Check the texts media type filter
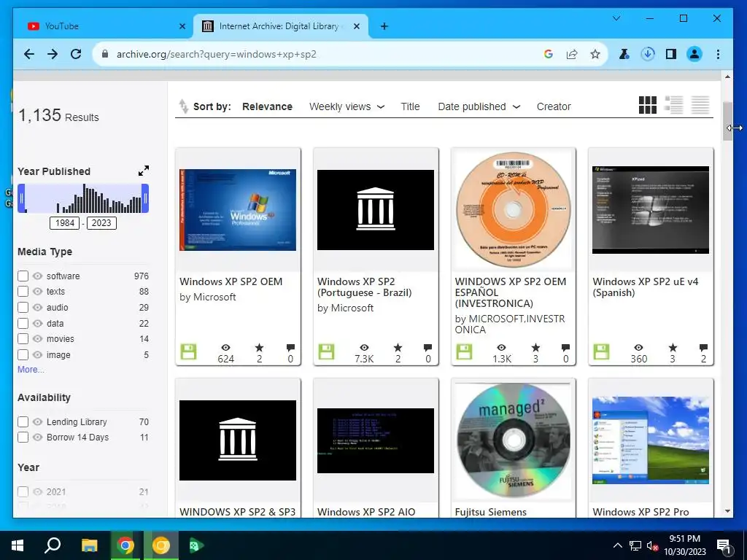Screen dimensions: 747x560 (x=23, y=292)
